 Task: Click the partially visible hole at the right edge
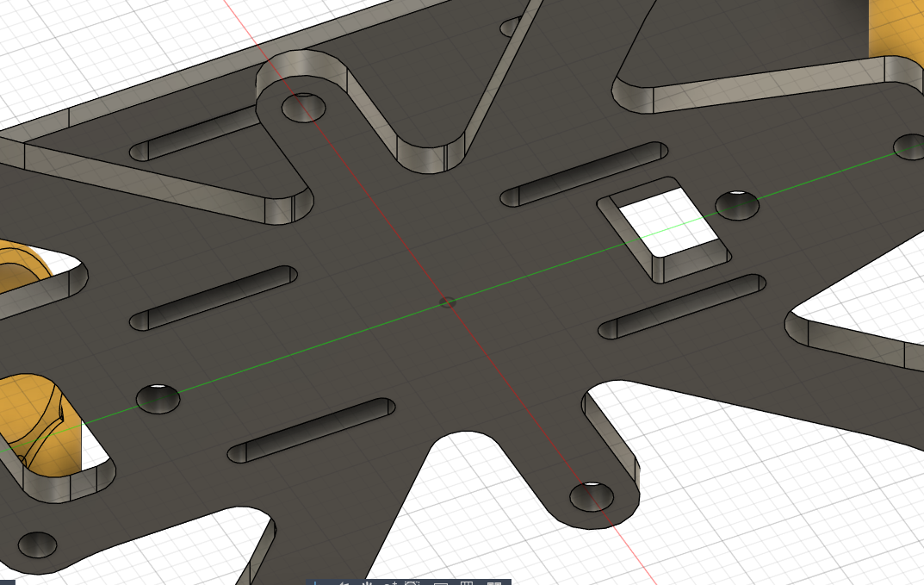coord(909,146)
